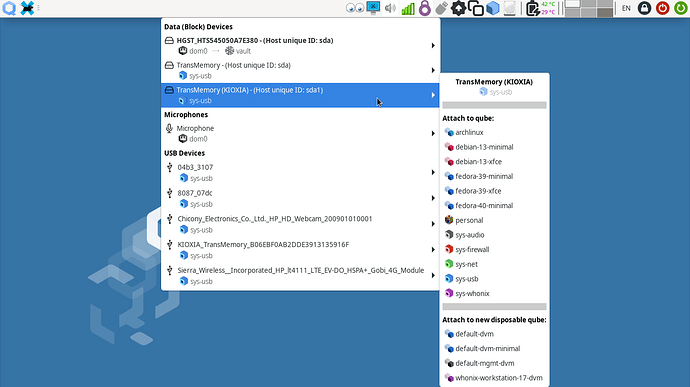Open the Qubes application menu icon
The image size is (690, 387).
tap(9, 8)
